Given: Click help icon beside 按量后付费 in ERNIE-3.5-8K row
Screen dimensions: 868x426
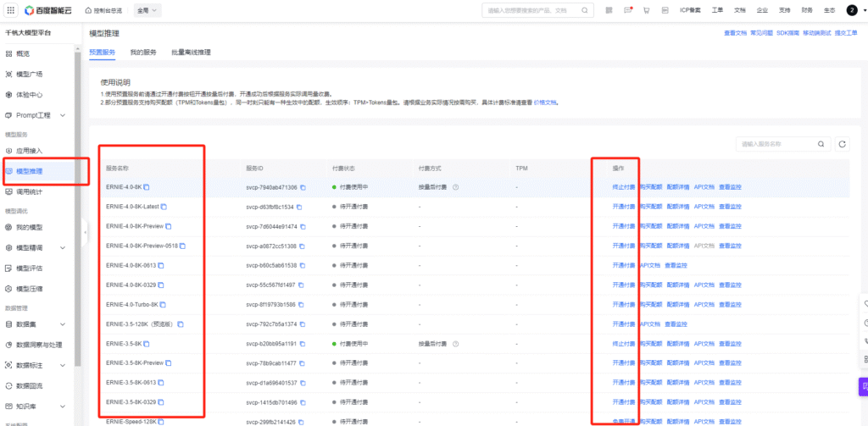Looking at the screenshot, I should pos(455,344).
